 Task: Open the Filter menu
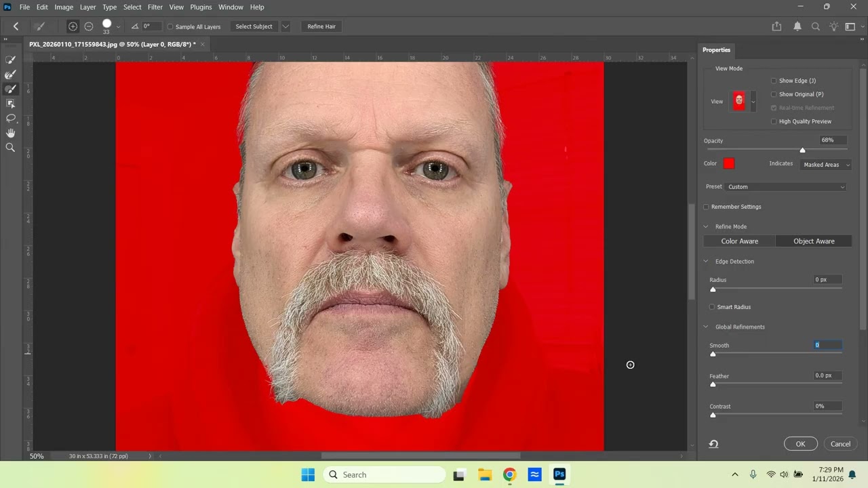155,7
